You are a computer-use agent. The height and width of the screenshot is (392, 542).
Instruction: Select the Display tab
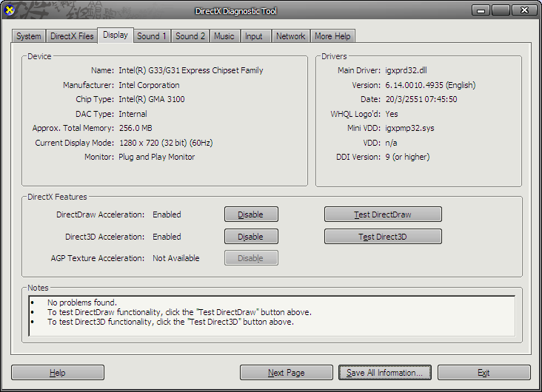(116, 36)
